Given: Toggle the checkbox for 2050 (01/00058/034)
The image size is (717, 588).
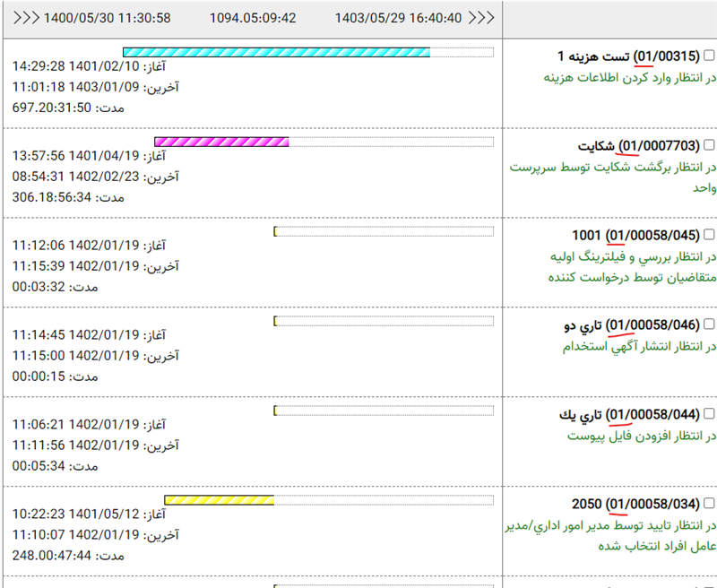Looking at the screenshot, I should (709, 504).
